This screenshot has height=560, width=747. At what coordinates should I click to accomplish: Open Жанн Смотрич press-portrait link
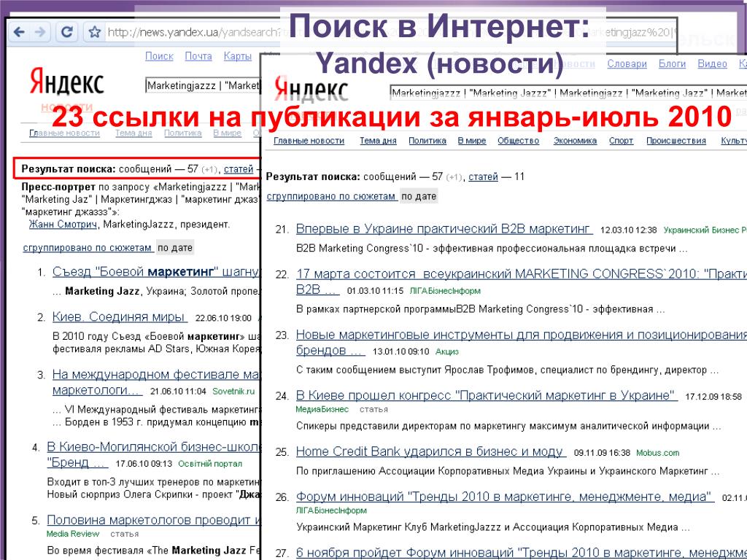click(63, 224)
